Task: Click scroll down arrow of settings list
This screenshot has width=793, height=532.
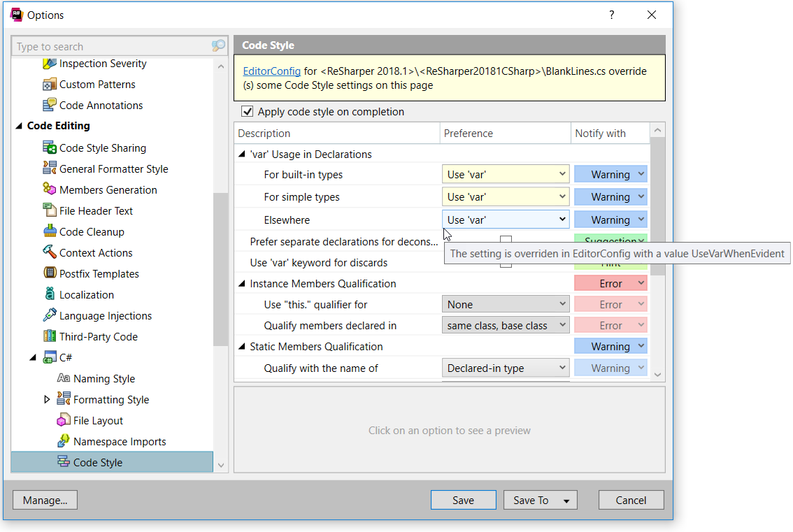Action: pos(657,375)
